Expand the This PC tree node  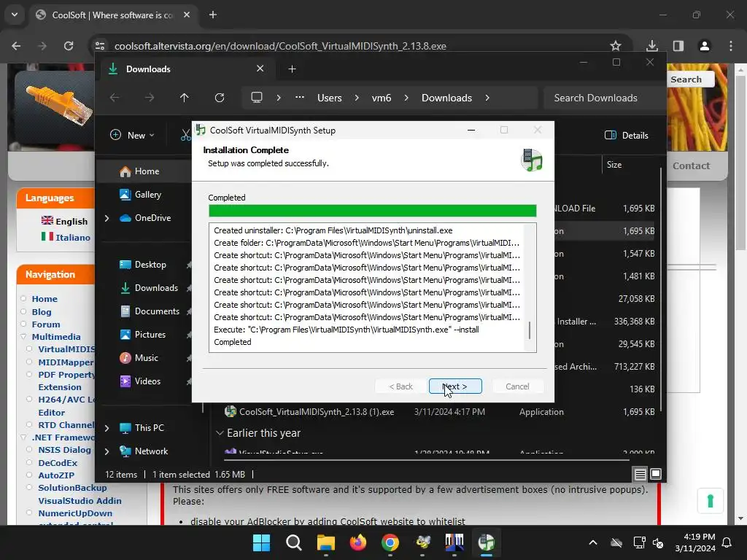point(107,428)
